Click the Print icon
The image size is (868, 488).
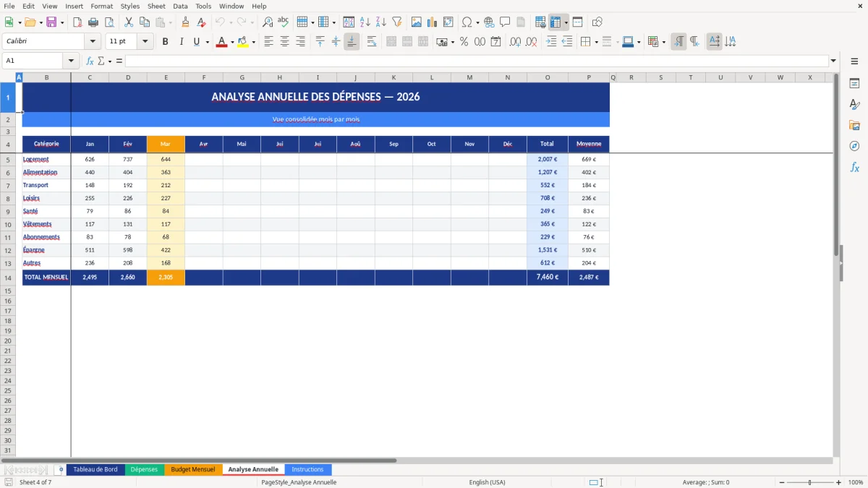coord(93,22)
